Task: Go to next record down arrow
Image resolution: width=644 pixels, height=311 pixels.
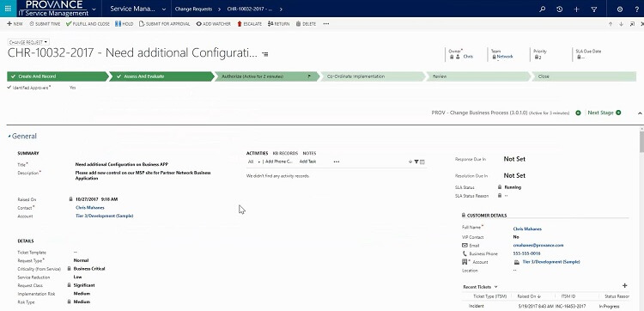Action: pos(622,24)
